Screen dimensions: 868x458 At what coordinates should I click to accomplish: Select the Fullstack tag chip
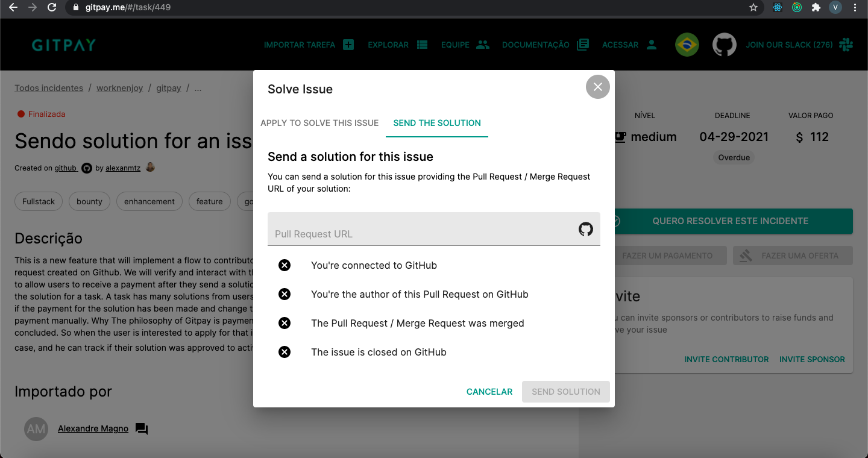[x=39, y=201]
